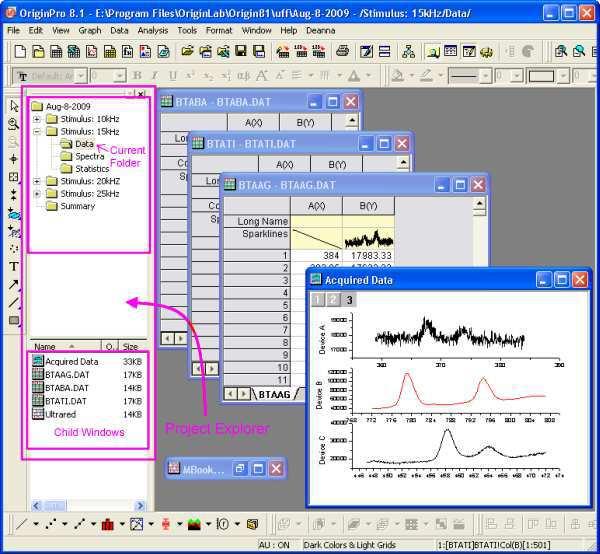Click the Area plot icon
The height and width of the screenshot is (554, 600).
click(194, 524)
